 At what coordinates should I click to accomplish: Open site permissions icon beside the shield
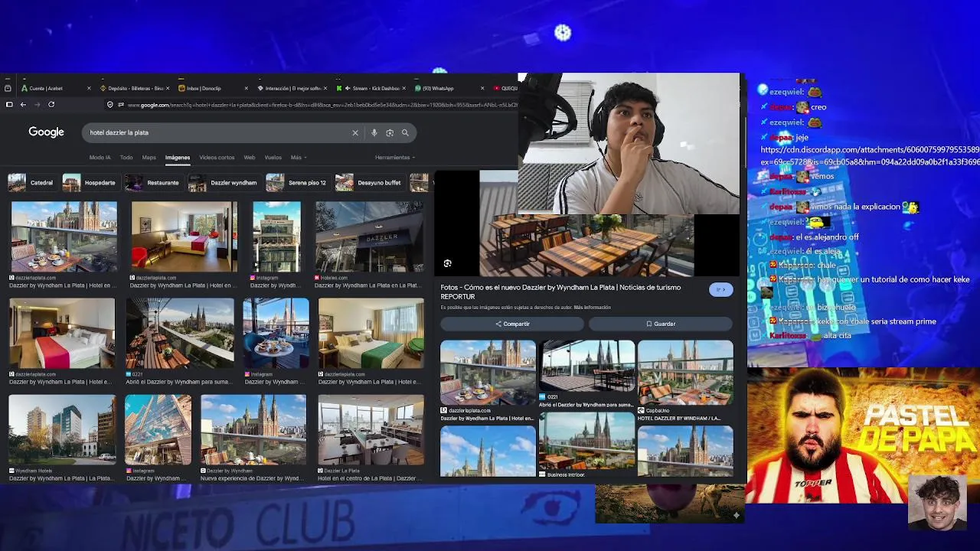coord(121,104)
